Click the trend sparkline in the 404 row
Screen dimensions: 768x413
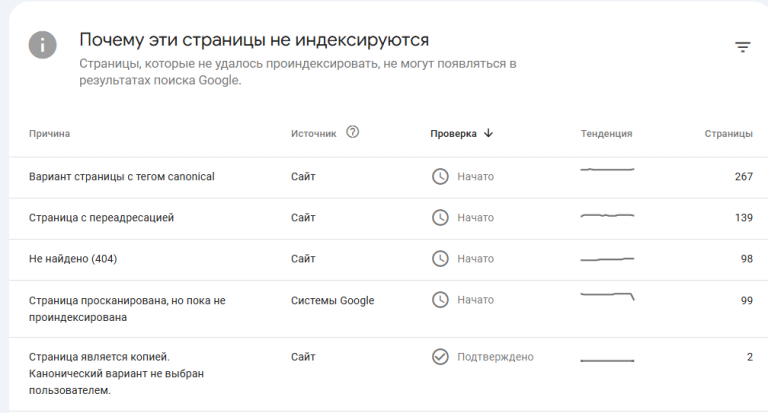click(x=607, y=259)
